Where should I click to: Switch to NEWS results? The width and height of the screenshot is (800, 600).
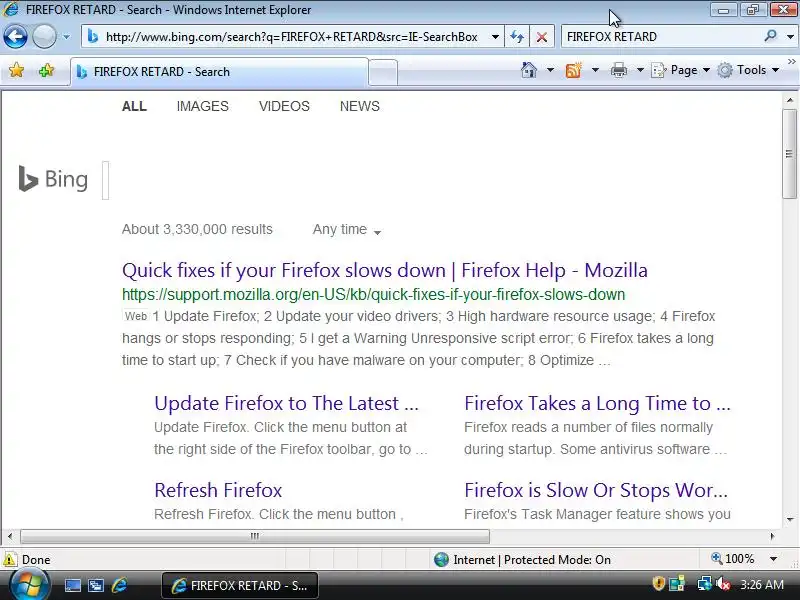360,106
